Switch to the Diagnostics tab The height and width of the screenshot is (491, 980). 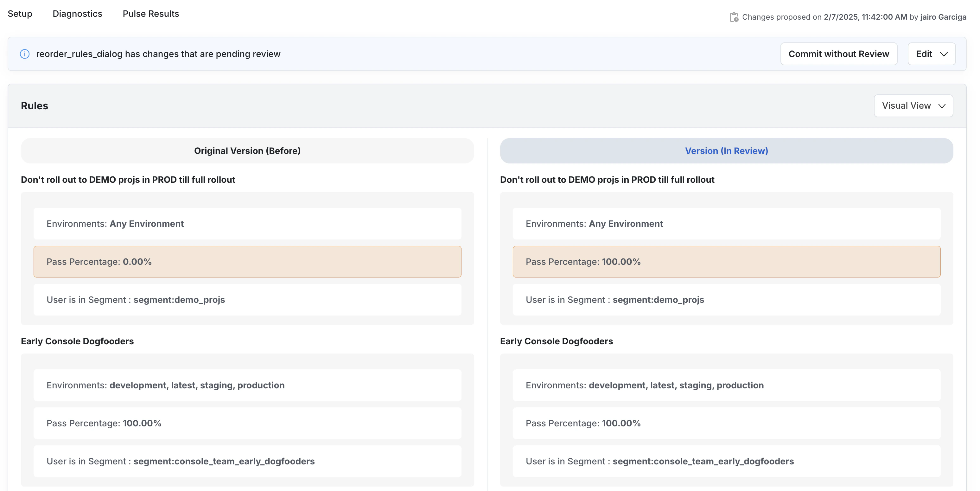coord(77,14)
